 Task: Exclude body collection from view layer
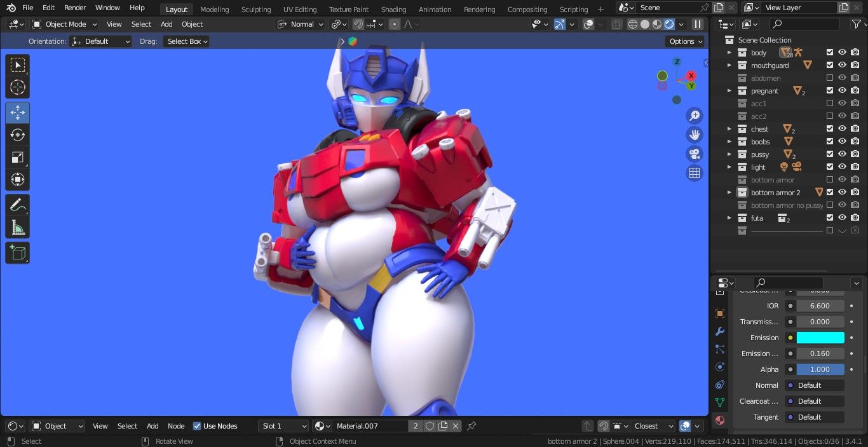pos(829,53)
